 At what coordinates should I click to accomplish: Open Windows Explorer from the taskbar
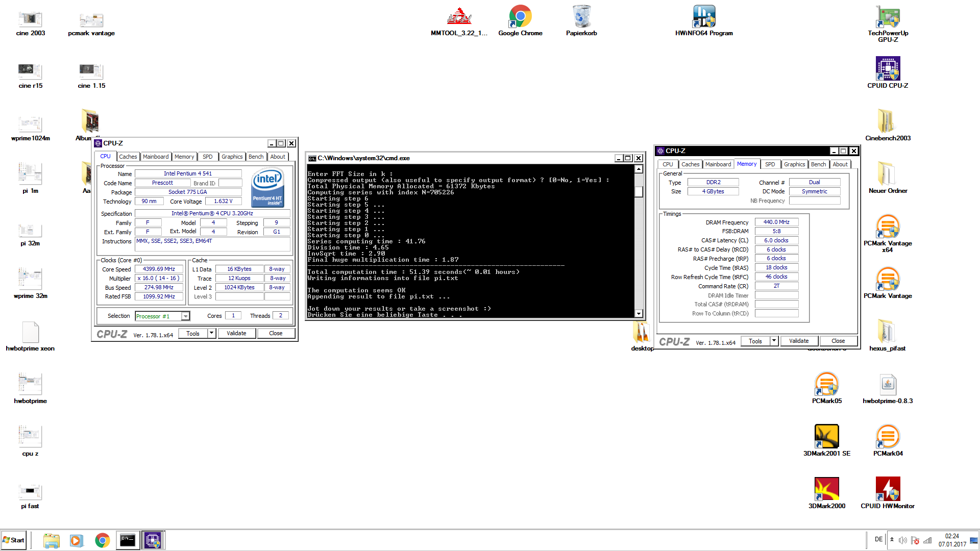coord(52,540)
